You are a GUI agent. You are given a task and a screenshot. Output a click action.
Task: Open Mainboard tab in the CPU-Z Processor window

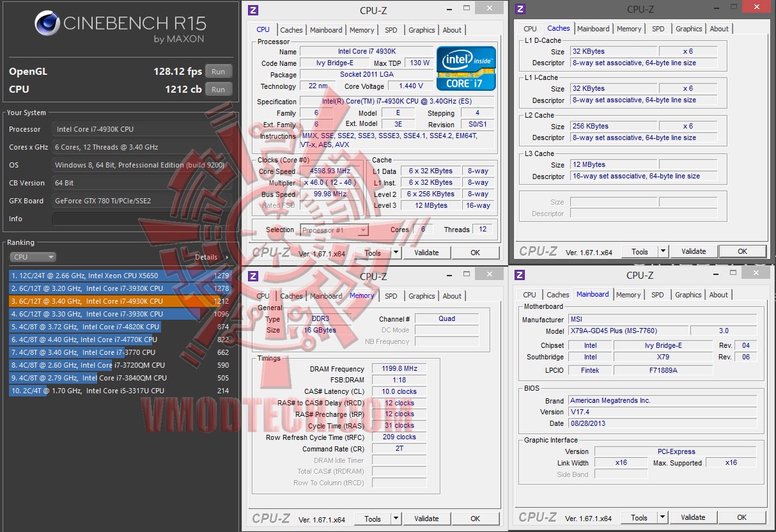326,30
